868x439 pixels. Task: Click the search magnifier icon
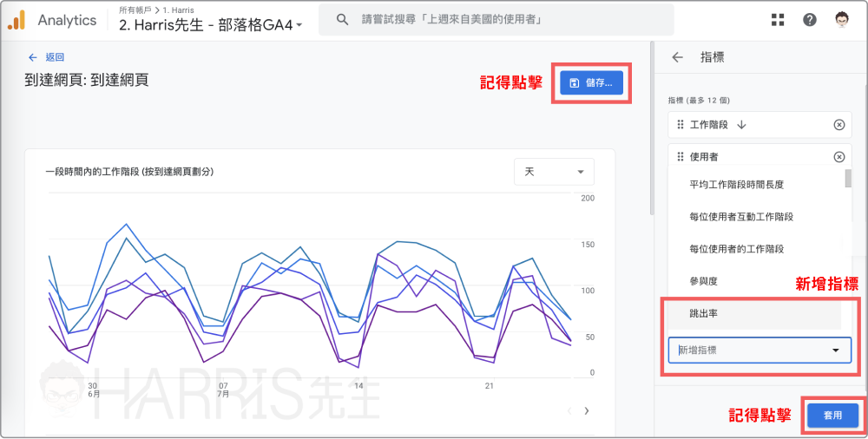[x=343, y=20]
